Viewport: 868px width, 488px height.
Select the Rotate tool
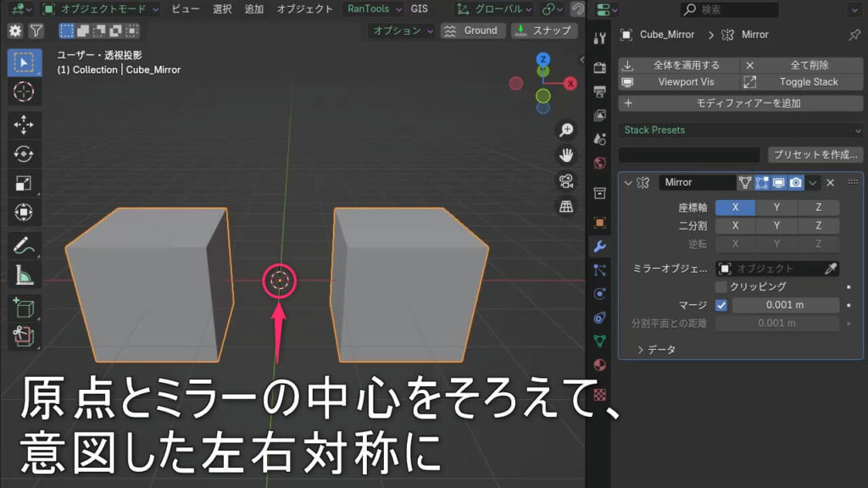coord(24,154)
